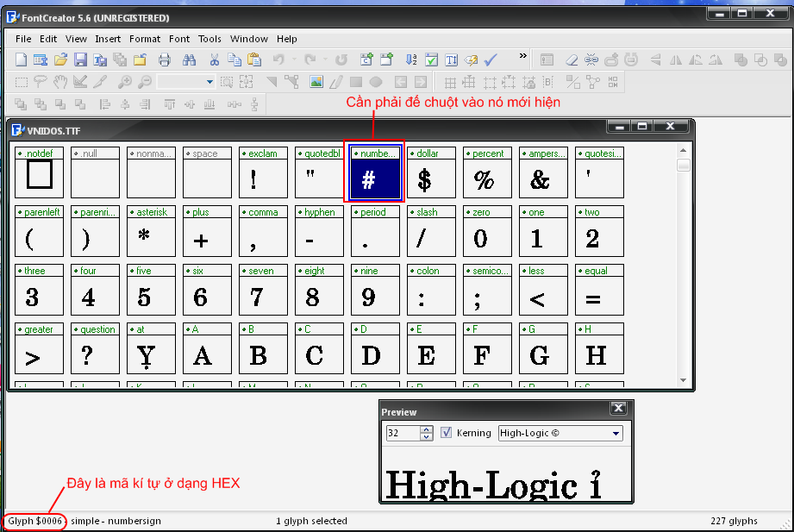Click the eraser icon in toolbar
Image resolution: width=794 pixels, height=532 pixels.
(x=572, y=59)
